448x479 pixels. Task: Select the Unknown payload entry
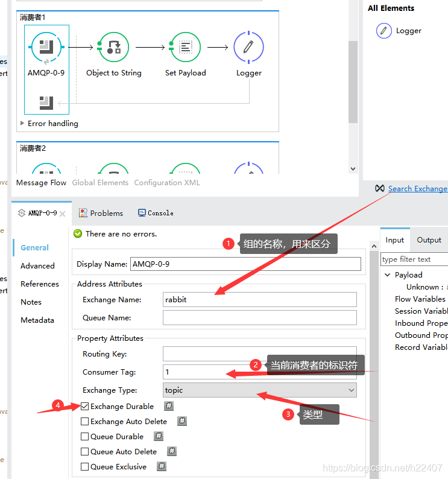pos(427,287)
